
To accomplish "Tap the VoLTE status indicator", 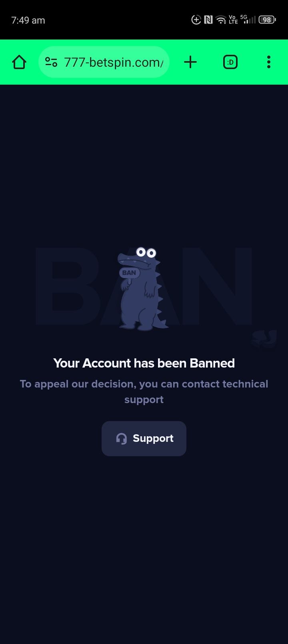I will (233, 20).
